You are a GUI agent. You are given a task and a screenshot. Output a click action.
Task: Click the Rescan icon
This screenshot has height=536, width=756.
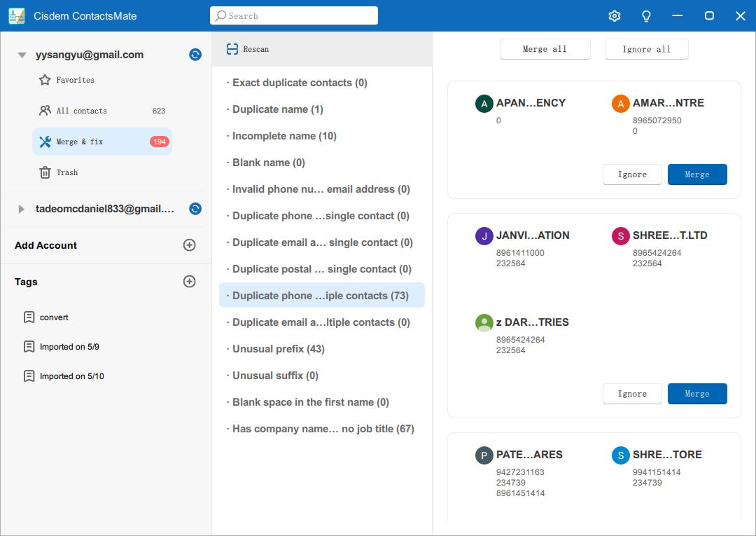tap(232, 49)
